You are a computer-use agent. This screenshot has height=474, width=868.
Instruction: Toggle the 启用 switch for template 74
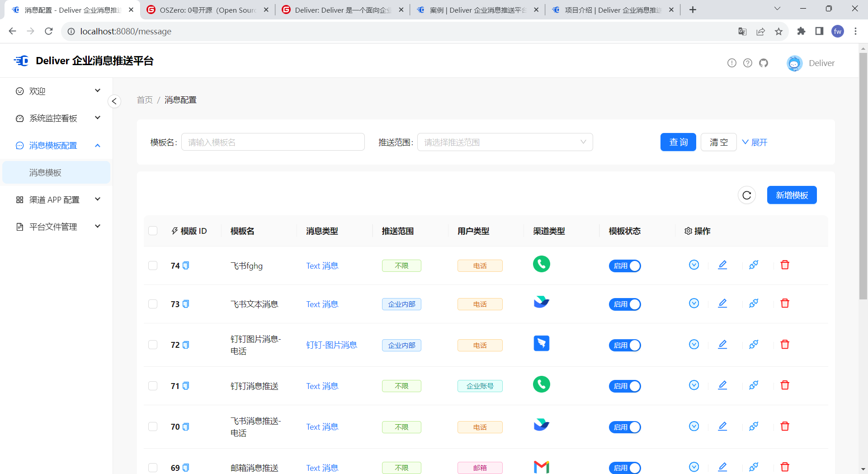pyautogui.click(x=625, y=266)
